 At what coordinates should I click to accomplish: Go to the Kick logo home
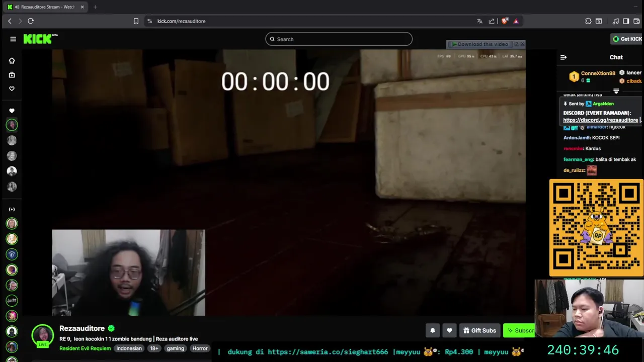pos(40,39)
